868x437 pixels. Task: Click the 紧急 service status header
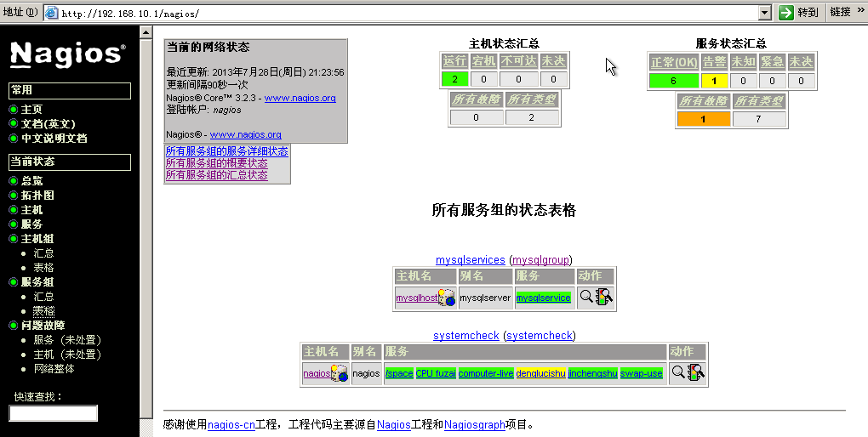coord(772,62)
